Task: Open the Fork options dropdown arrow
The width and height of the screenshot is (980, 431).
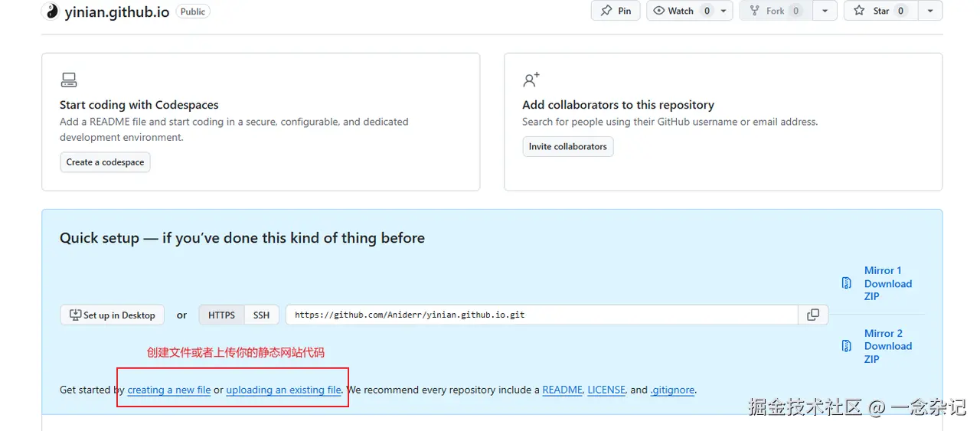Action: [x=825, y=11]
